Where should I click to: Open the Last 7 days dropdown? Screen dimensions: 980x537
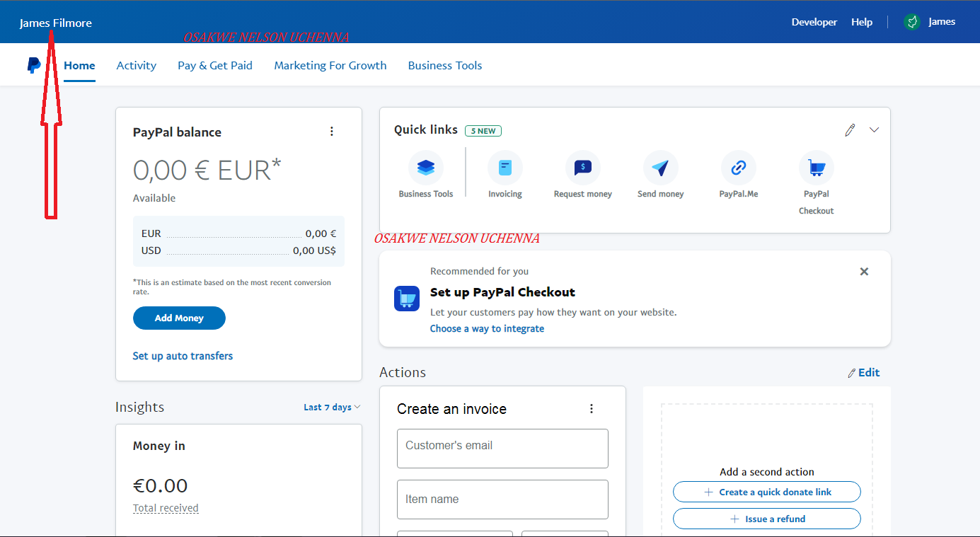332,407
